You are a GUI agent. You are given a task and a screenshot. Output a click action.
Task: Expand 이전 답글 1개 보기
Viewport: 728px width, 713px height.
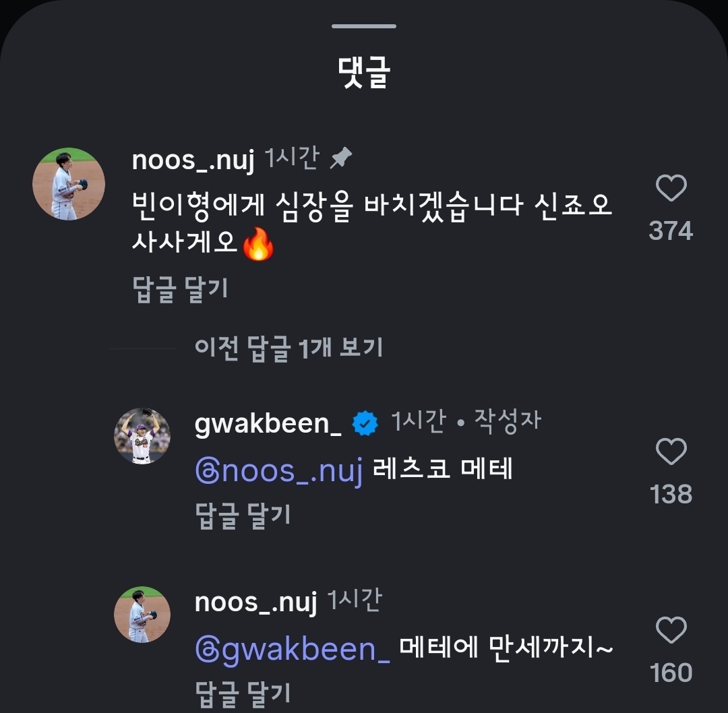pyautogui.click(x=288, y=348)
